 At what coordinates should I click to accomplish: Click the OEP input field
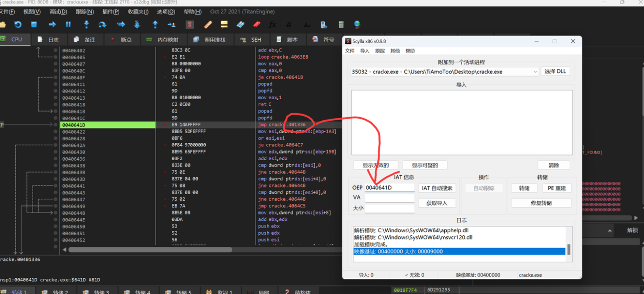[x=389, y=188]
